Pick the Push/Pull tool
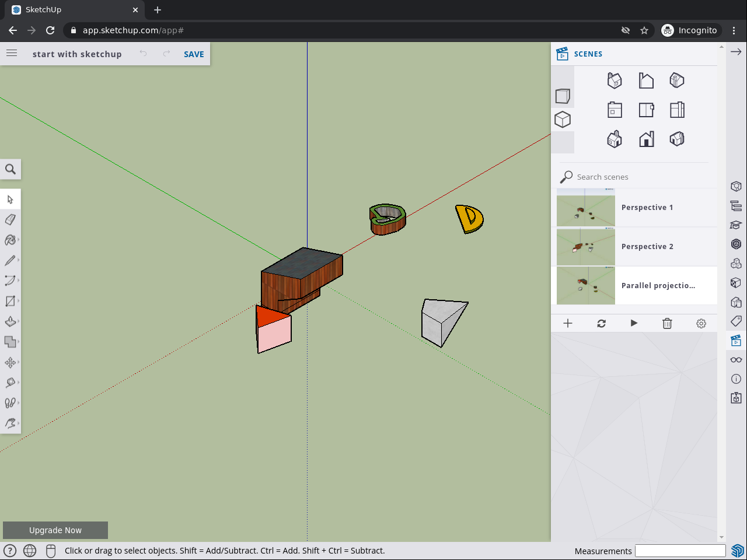Screen dimensions: 747x560 tap(10, 321)
